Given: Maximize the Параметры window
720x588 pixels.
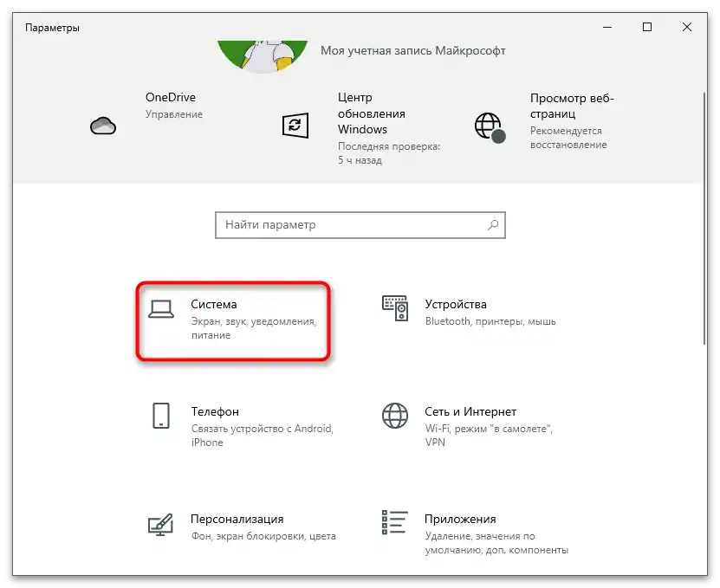Looking at the screenshot, I should click(x=647, y=27).
